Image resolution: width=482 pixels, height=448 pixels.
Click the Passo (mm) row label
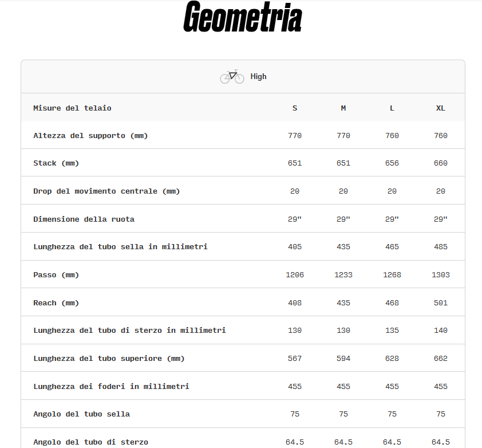coord(56,275)
